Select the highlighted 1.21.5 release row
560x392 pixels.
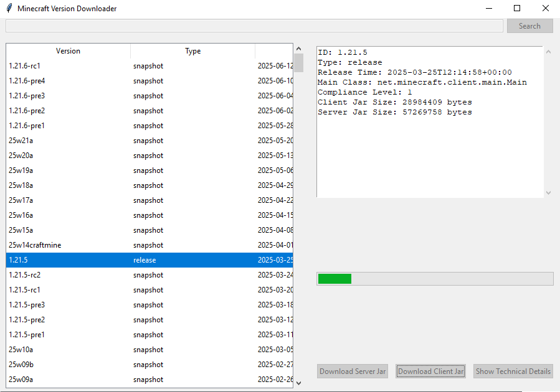point(149,260)
